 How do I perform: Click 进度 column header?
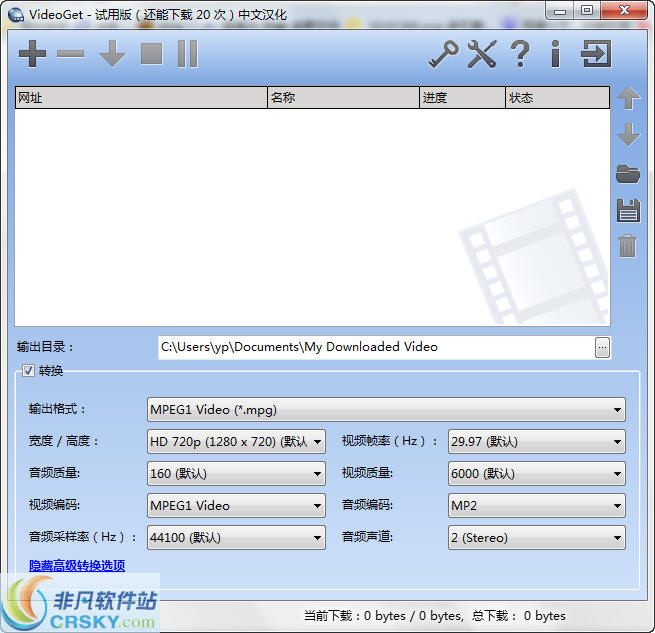[x=462, y=98]
